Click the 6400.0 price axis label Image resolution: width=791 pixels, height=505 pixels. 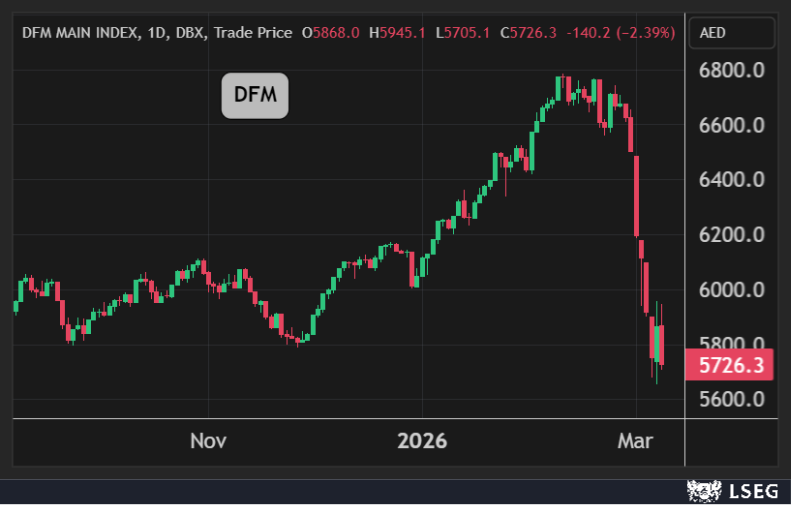pyautogui.click(x=732, y=181)
